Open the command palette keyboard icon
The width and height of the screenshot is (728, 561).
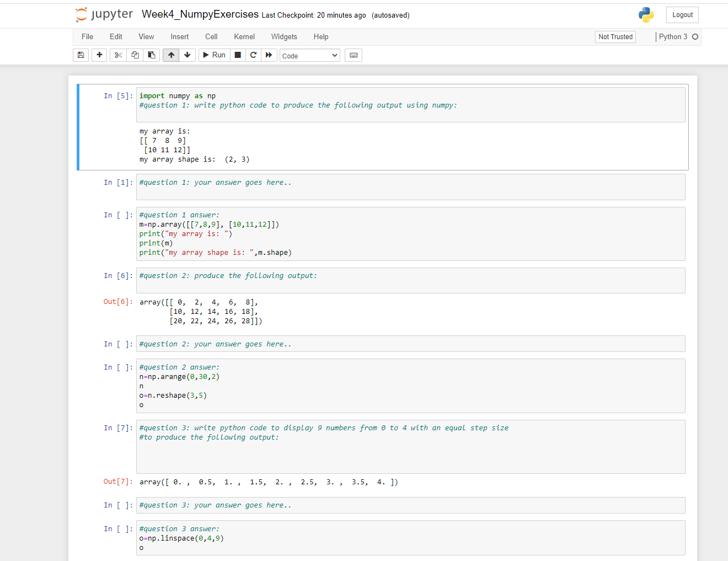(x=354, y=55)
